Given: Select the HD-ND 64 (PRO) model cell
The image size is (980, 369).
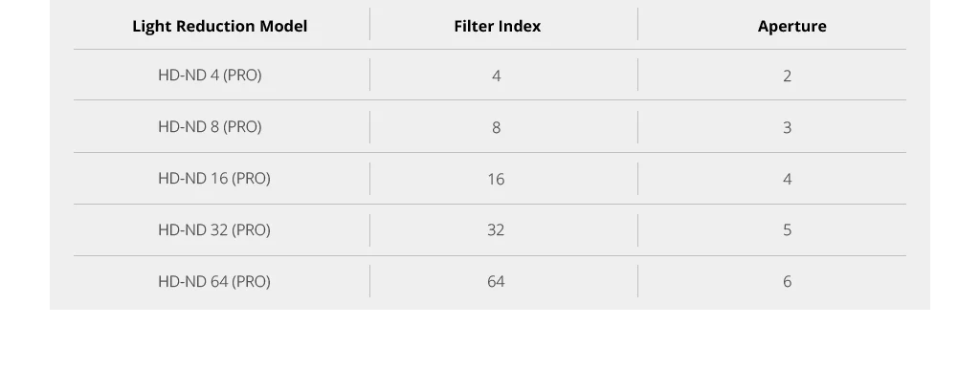Looking at the screenshot, I should [x=213, y=281].
